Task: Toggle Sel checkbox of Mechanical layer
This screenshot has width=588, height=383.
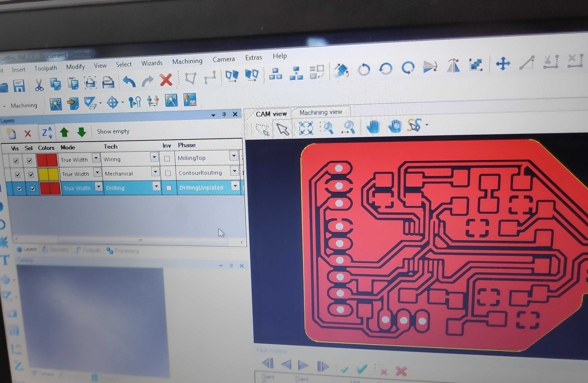Action: [x=31, y=175]
